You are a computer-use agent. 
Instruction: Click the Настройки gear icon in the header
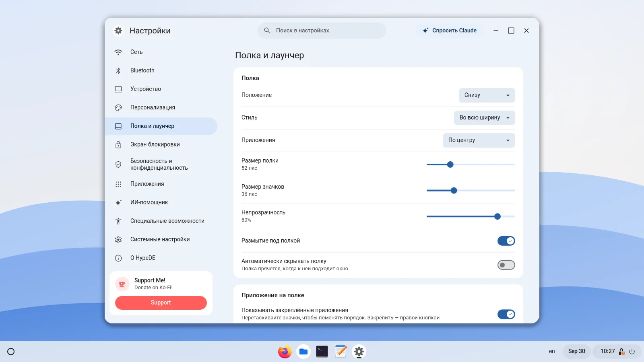(x=118, y=31)
